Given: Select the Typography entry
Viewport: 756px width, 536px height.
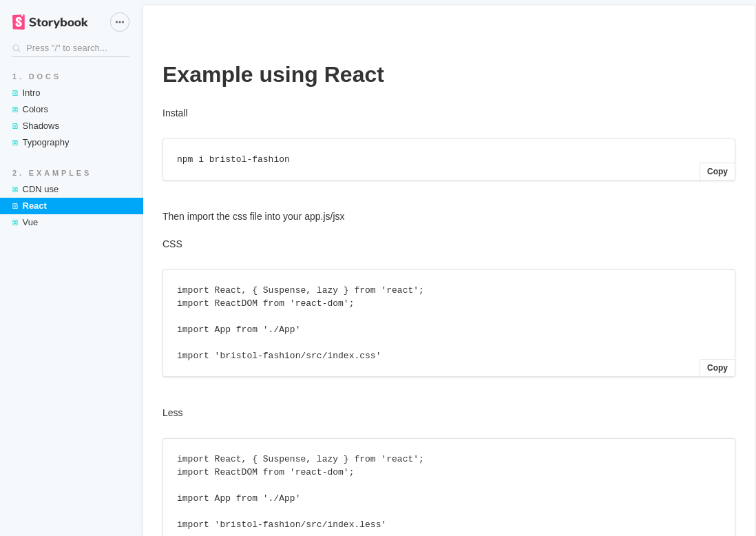Looking at the screenshot, I should [x=72, y=143].
